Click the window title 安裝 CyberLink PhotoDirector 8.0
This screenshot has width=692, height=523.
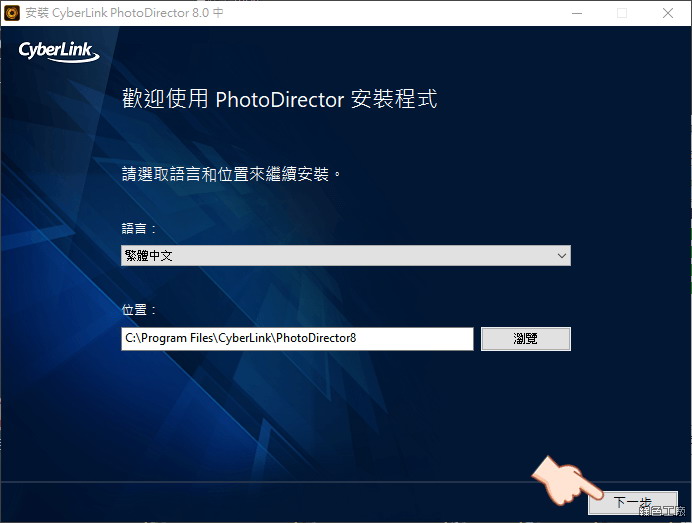[124, 13]
